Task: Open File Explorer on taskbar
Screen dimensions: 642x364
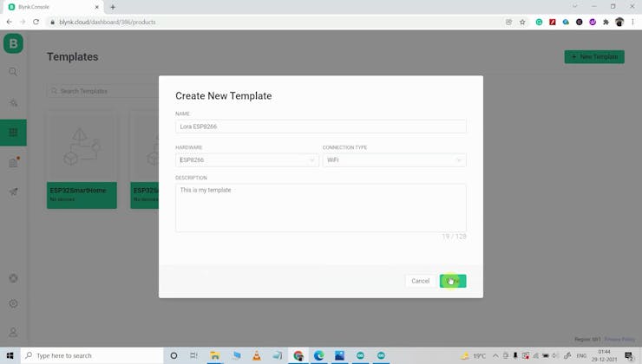Action: click(x=215, y=355)
